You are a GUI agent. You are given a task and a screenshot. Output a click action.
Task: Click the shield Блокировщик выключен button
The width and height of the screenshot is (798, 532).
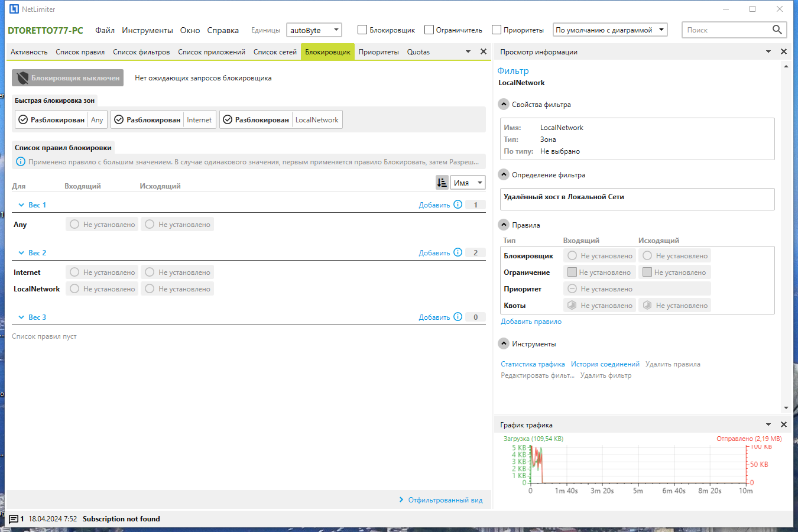(68, 78)
